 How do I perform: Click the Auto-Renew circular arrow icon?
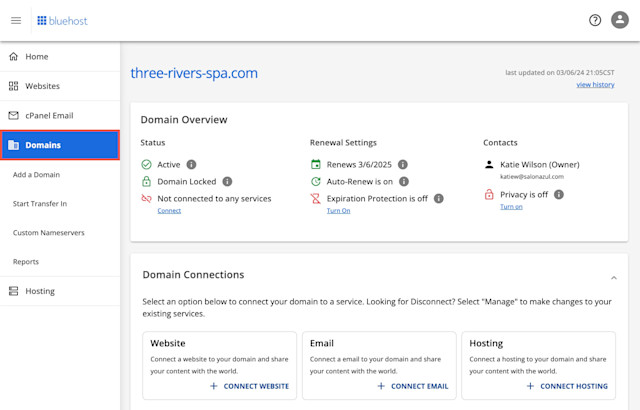316,182
